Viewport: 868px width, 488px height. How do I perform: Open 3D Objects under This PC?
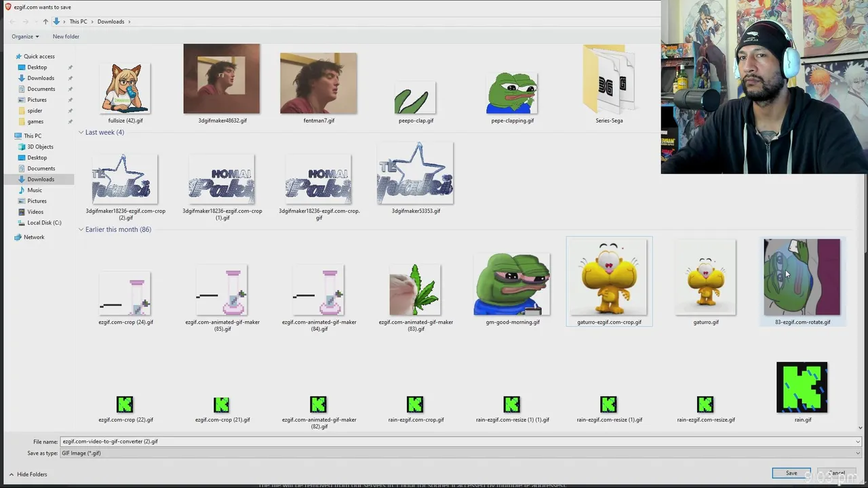40,146
